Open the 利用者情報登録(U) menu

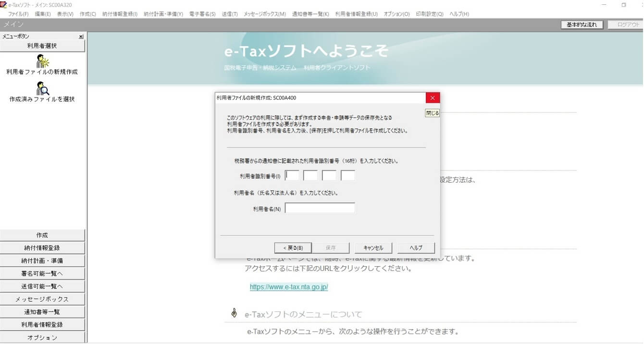click(356, 14)
